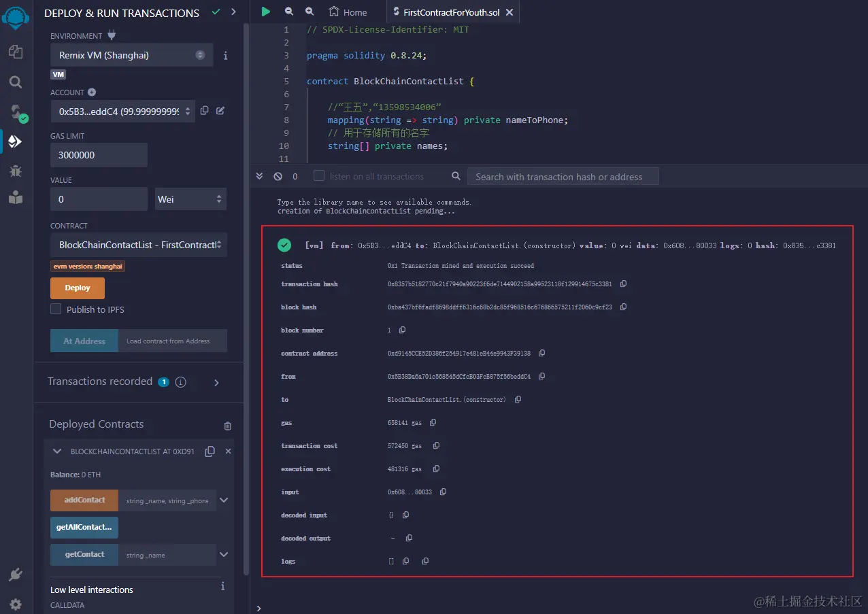The width and height of the screenshot is (868, 614).
Task: Click the Low level interactions info icon
Action: click(222, 586)
